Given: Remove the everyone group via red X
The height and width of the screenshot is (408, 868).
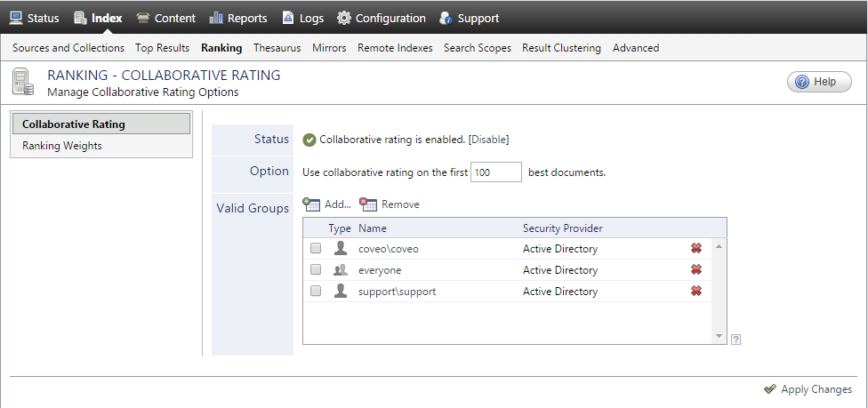Looking at the screenshot, I should coord(696,270).
